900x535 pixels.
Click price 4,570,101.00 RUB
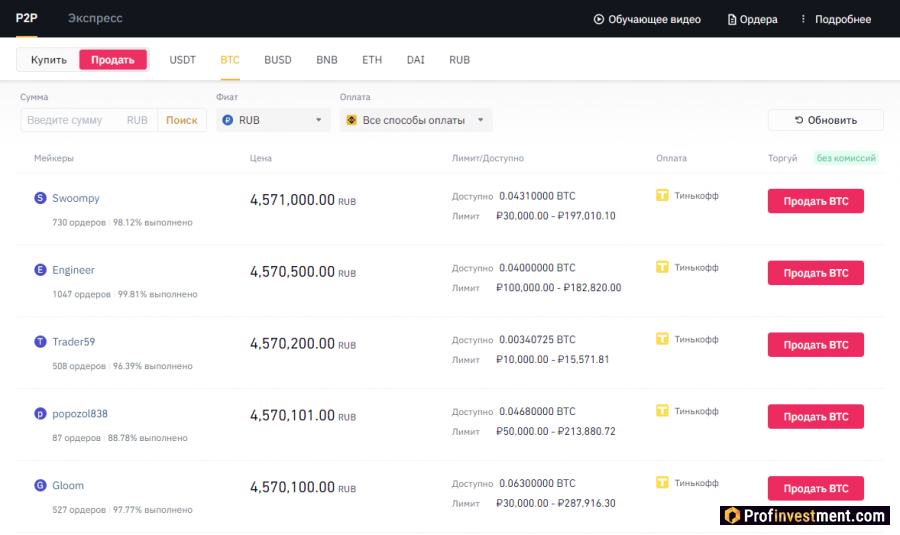(302, 415)
